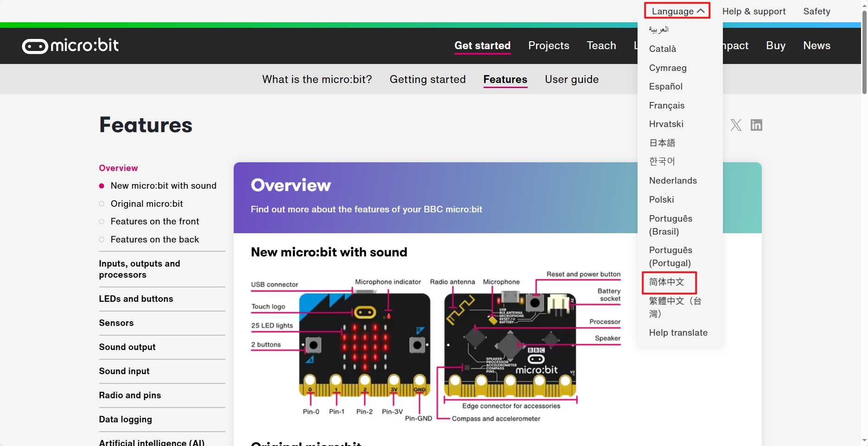Viewport: 868px width, 446px height.
Task: Expand 'Inputs, outputs and processors' section
Action: (140, 269)
